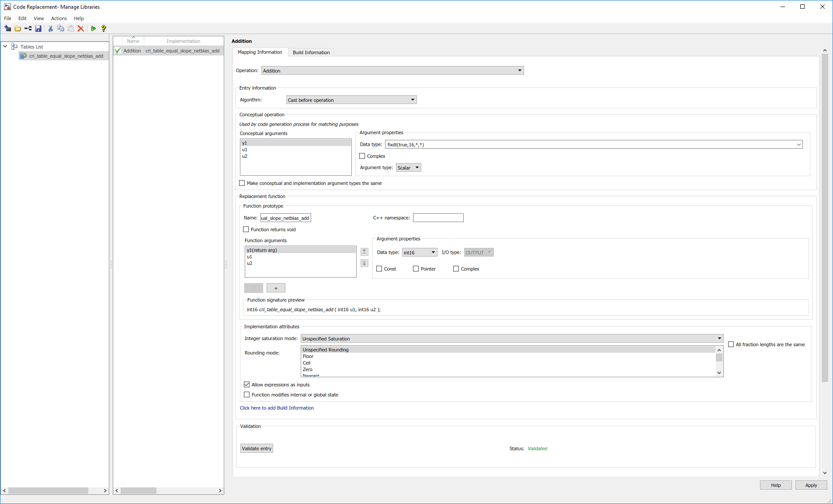Viewport: 833px width, 504px height.
Task: Uncheck Allow expressions as inputs
Action: (x=246, y=385)
